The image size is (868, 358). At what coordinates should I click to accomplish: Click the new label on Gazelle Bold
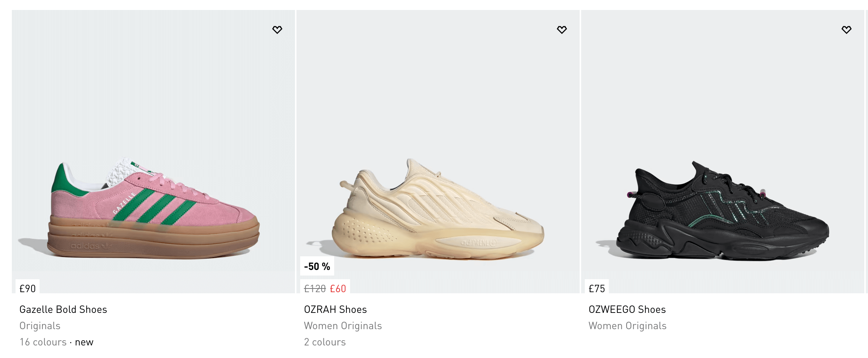[84, 342]
